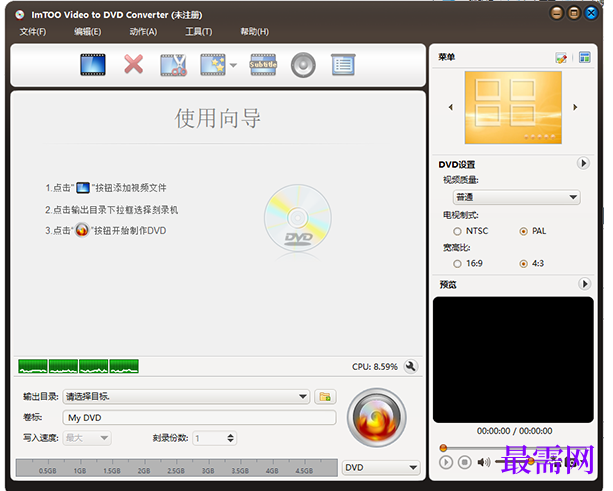Open the DVD disc type dropdown
The image size is (613, 491).
(x=381, y=468)
